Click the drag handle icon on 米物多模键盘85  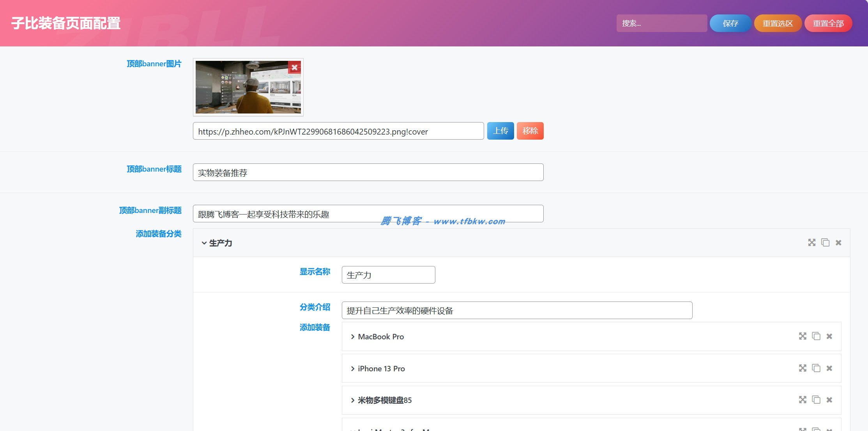pyautogui.click(x=803, y=400)
